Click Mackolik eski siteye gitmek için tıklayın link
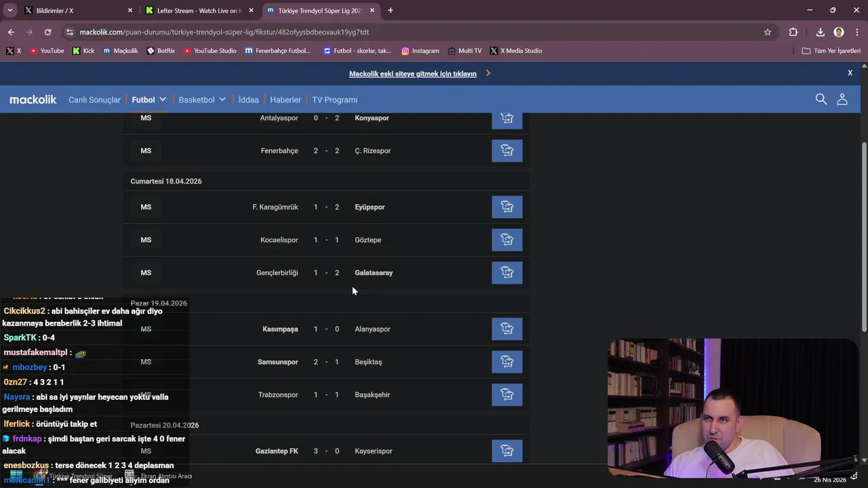 coord(413,74)
